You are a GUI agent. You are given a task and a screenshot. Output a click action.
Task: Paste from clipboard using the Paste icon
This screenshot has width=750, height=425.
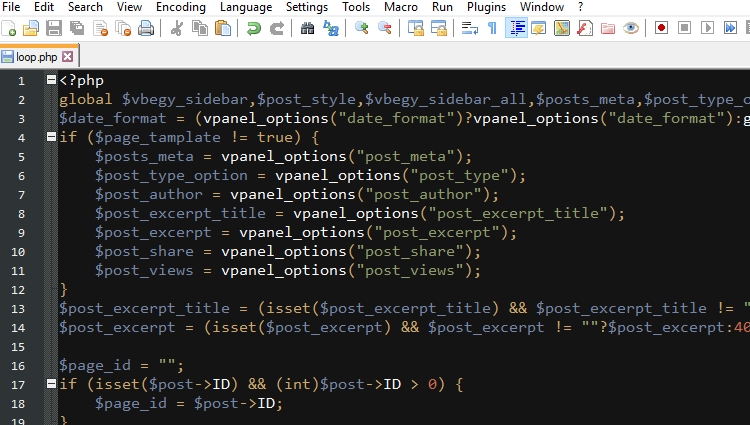point(223,28)
